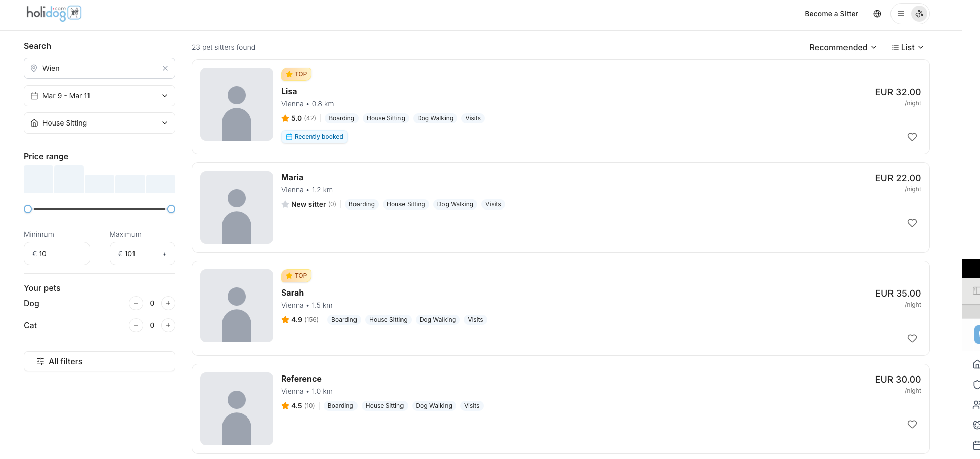Click heart icon on Reference listing

(912, 424)
